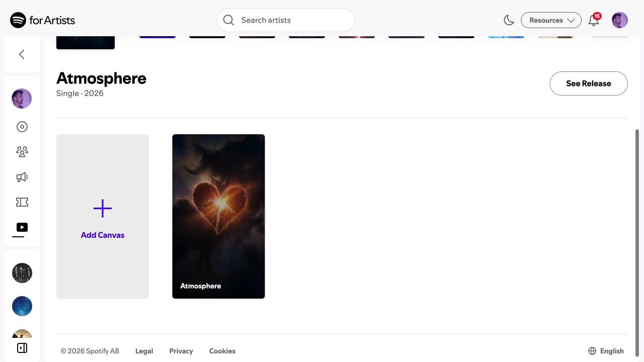
Task: Click the purple plus icon
Action: click(x=103, y=208)
